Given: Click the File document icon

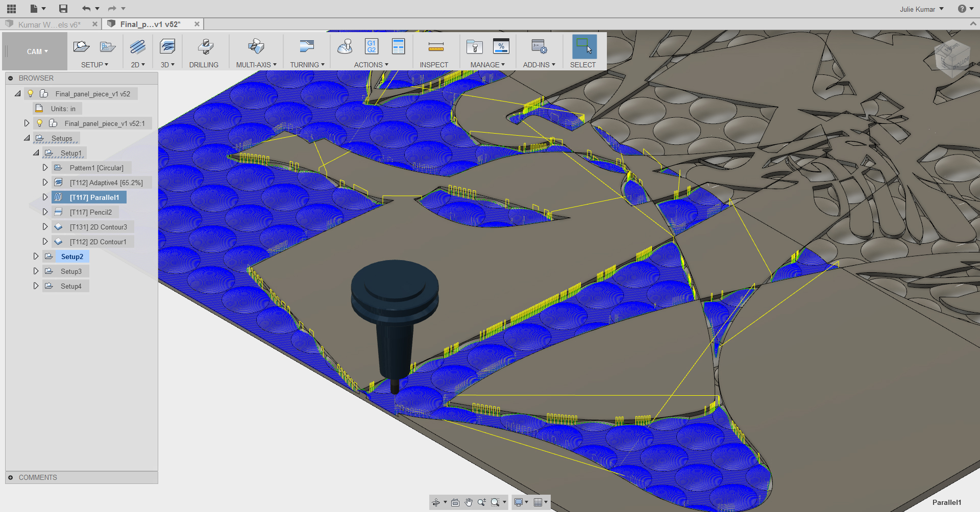Looking at the screenshot, I should (x=34, y=9).
